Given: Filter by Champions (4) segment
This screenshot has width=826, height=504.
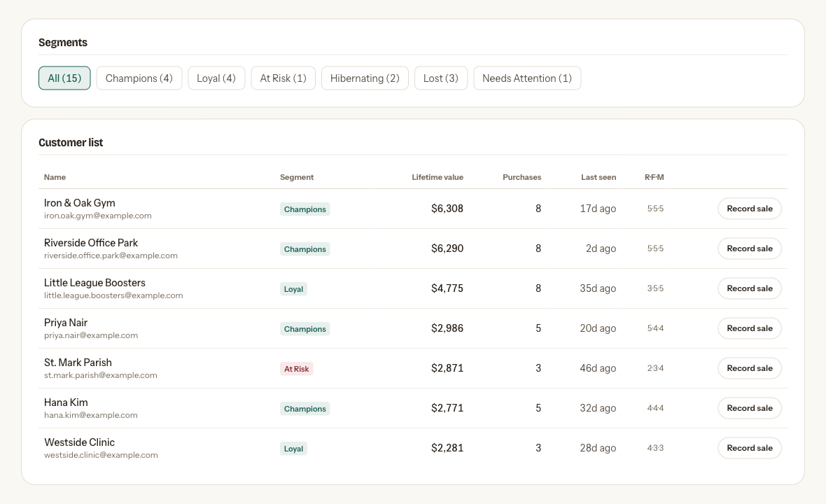Looking at the screenshot, I should tap(139, 78).
